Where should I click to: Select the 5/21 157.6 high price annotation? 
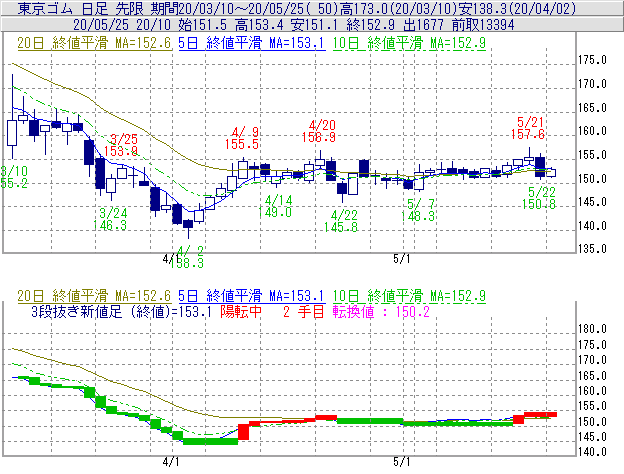coord(528,128)
